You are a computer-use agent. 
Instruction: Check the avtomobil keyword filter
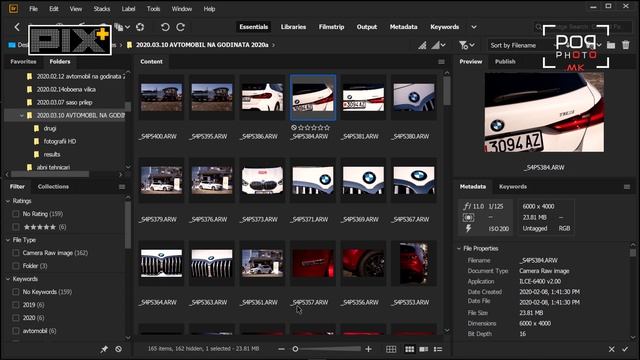(16, 331)
